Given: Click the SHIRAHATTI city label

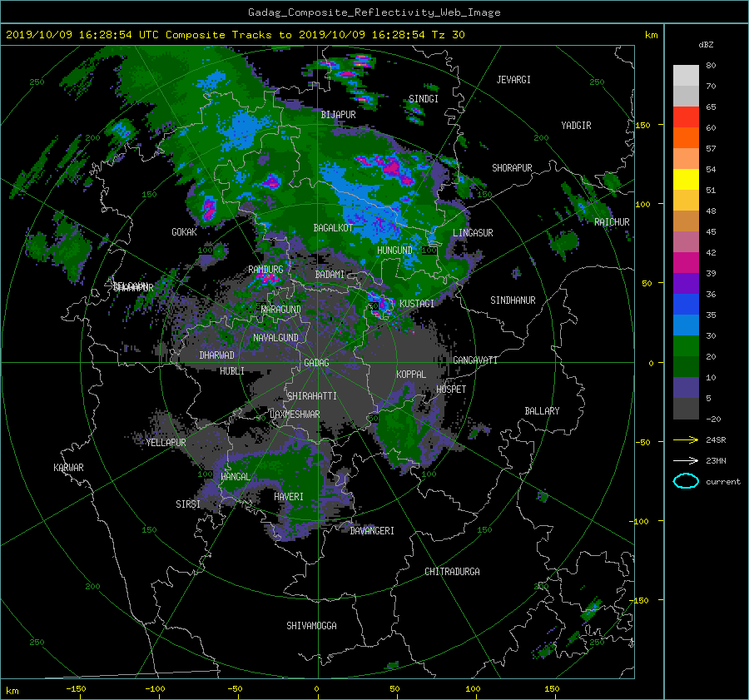Looking at the screenshot, I should 312,396.
